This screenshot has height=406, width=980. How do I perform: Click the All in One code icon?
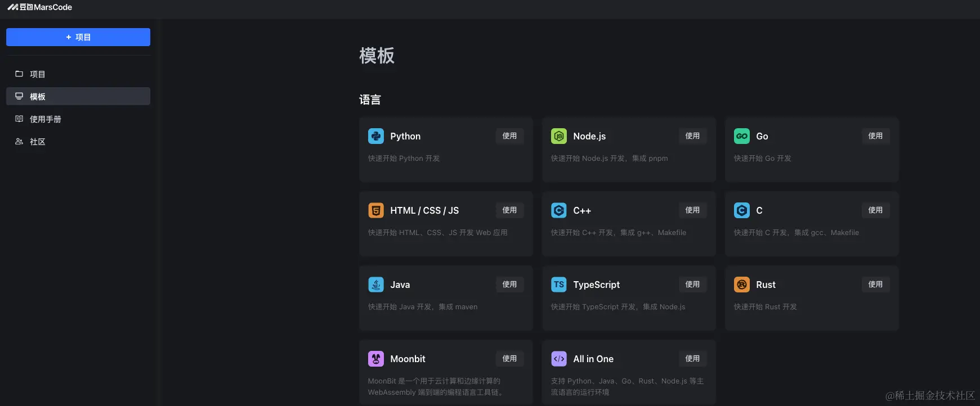click(559, 359)
